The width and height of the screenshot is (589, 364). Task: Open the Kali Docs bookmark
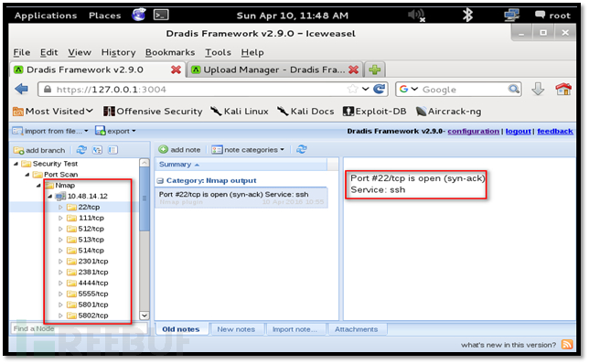coord(305,112)
